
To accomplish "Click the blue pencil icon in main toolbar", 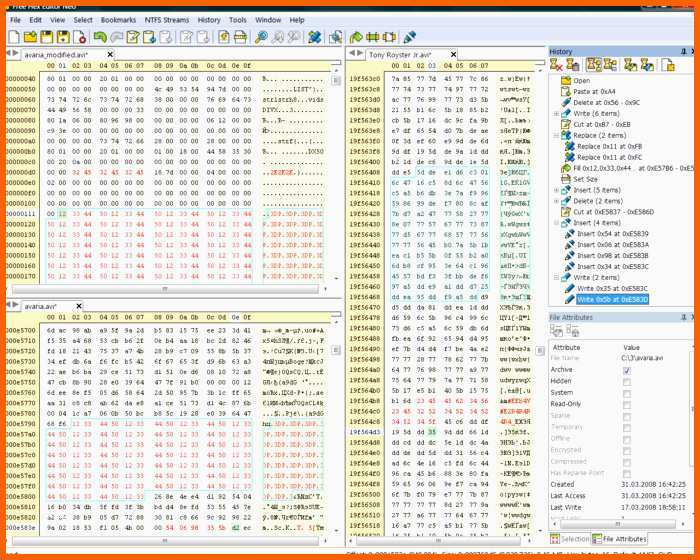I will (x=409, y=37).
